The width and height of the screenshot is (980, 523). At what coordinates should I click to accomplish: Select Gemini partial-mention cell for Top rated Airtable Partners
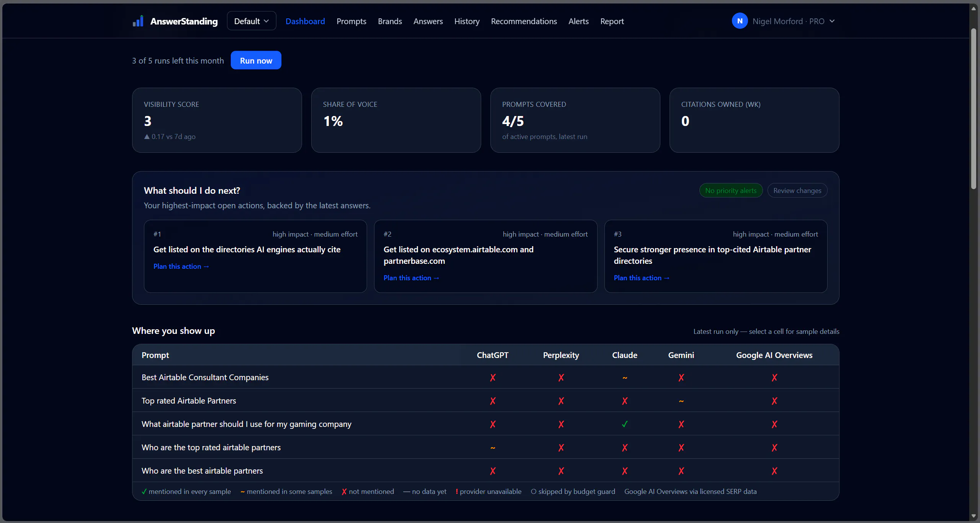[x=681, y=401]
